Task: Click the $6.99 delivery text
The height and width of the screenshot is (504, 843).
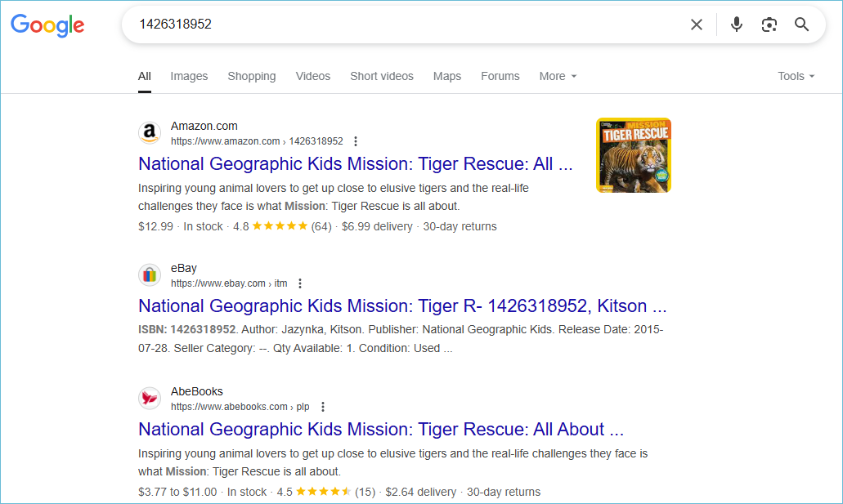Action: point(377,227)
